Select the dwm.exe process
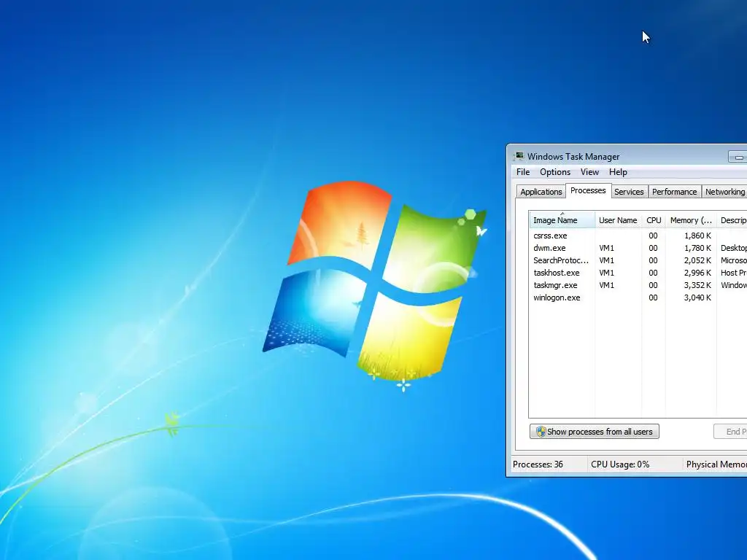The height and width of the screenshot is (560, 747). point(638,248)
